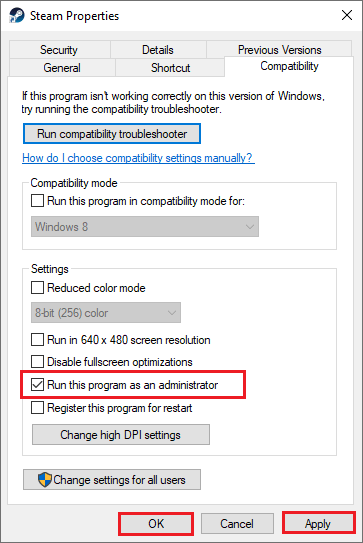
Task: Toggle the Reduced color mode checkbox
Action: point(37,287)
